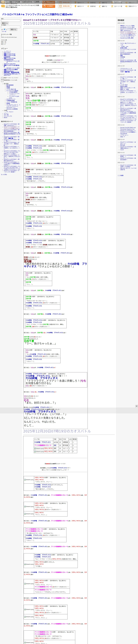This screenshot has height=644, width=138.
Task: Click the orange wiki新規作成 header button
Action: [49, 6]
